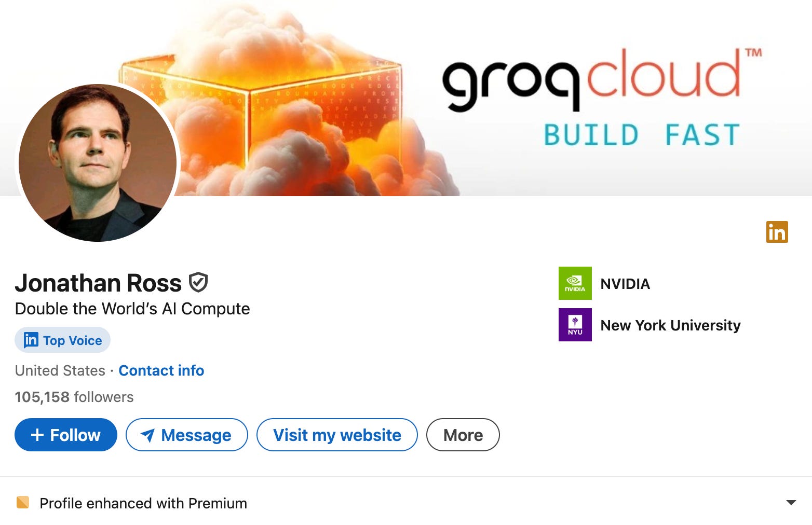Click the LinkedIn icon in Top Voice badge
812x525 pixels.
(31, 340)
